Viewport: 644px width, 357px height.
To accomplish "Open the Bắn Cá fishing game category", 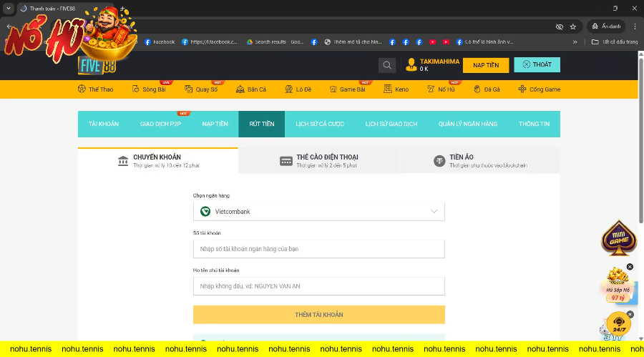I will pos(251,89).
